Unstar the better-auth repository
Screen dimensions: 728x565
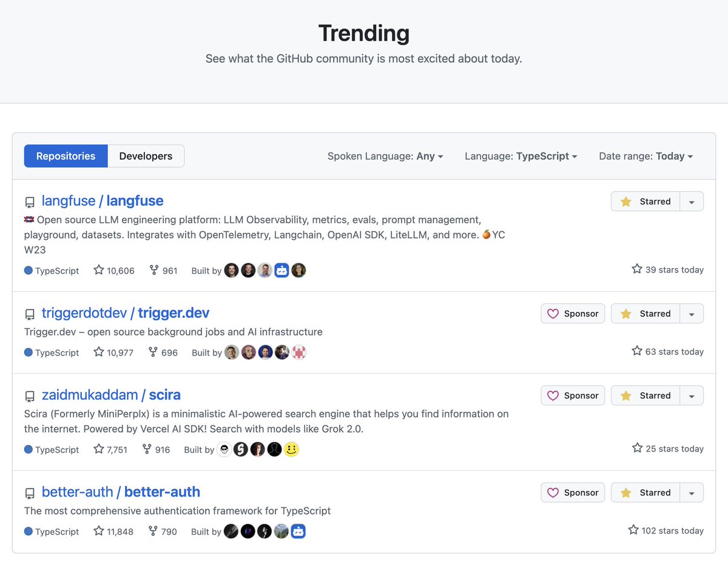click(x=645, y=493)
